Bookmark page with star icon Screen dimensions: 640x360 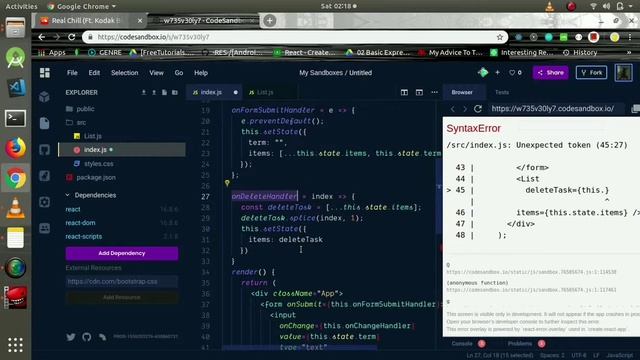point(500,37)
